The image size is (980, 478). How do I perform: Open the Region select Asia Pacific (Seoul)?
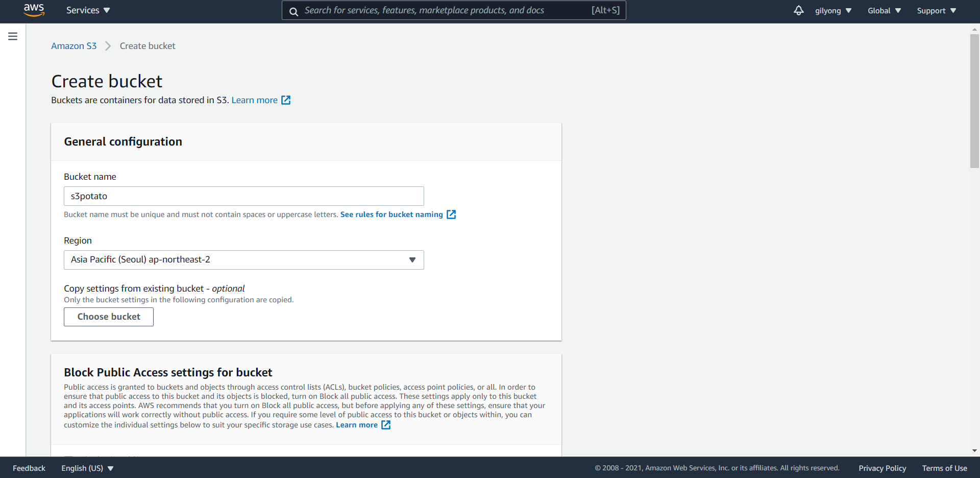tap(244, 260)
